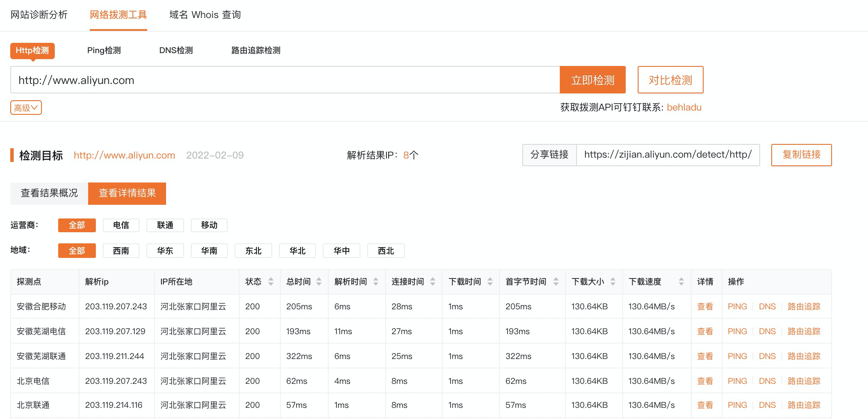Filter regions by 华南

click(209, 251)
